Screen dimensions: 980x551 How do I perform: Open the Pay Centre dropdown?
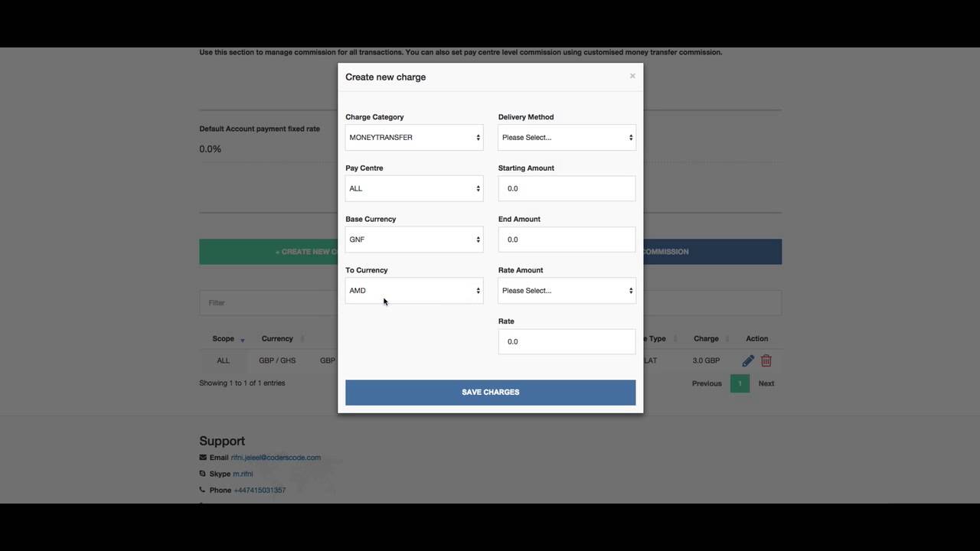(x=414, y=188)
